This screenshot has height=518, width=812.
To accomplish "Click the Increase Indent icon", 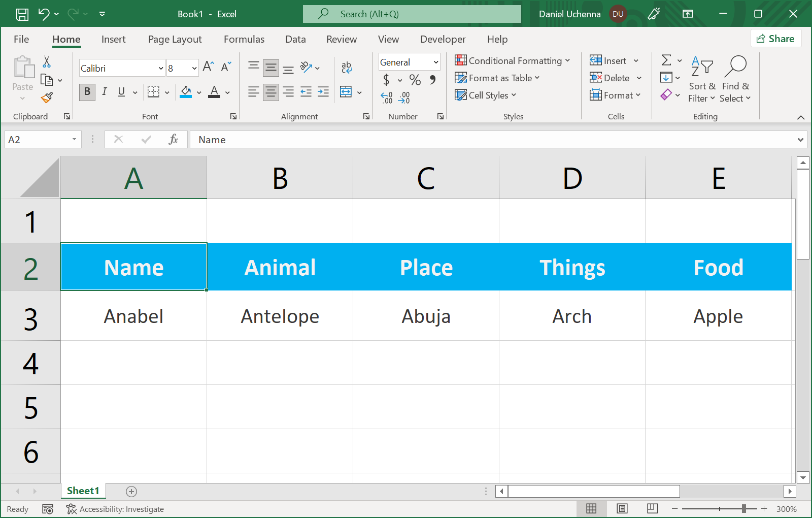I will [x=323, y=92].
